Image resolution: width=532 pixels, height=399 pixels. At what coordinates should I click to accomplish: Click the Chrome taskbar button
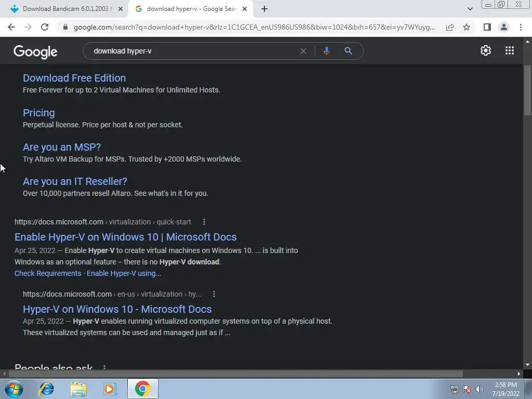click(143, 389)
